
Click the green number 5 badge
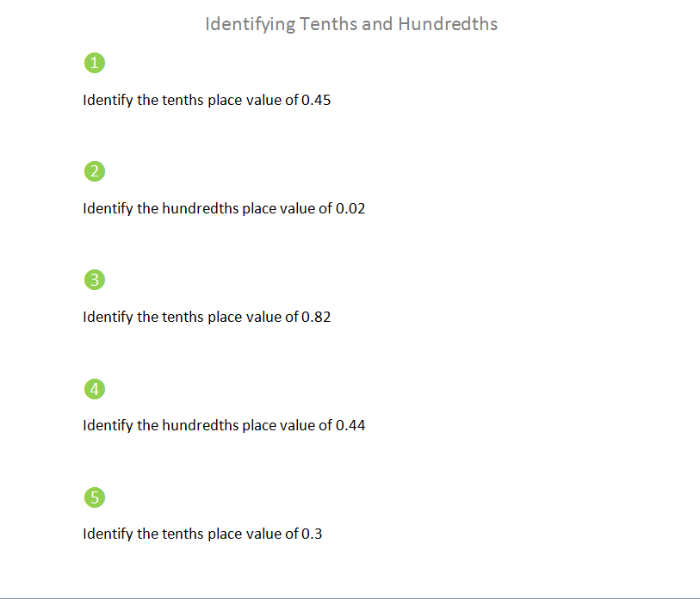tap(95, 497)
